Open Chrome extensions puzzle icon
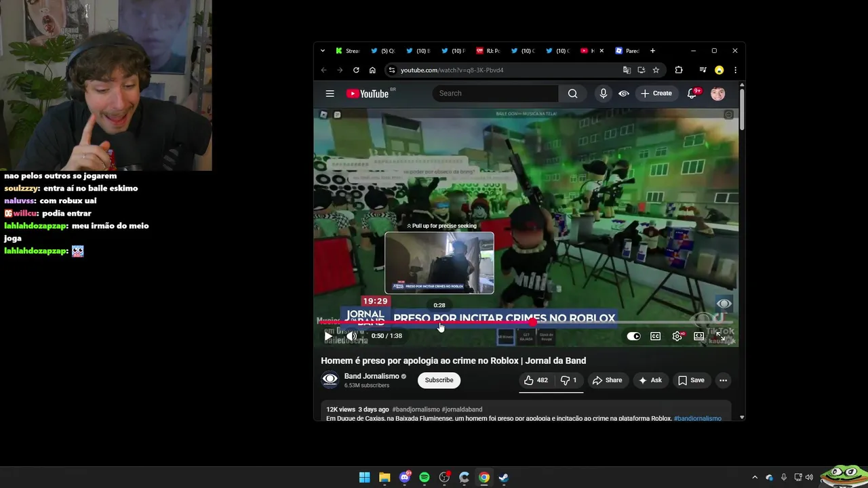This screenshot has width=868, height=488. tap(679, 70)
